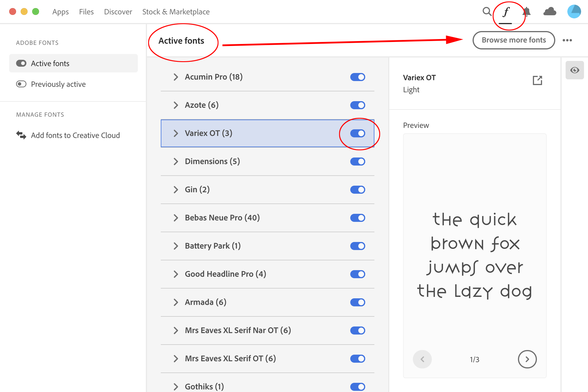Click the Creative Cloud sync status icon
The height and width of the screenshot is (392, 588).
[x=550, y=11]
